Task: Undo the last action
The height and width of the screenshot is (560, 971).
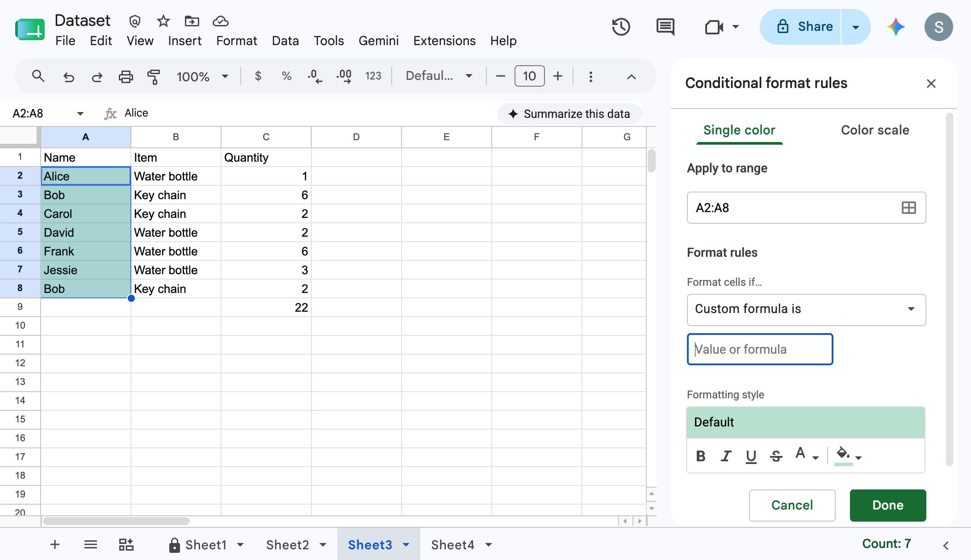Action: click(68, 77)
